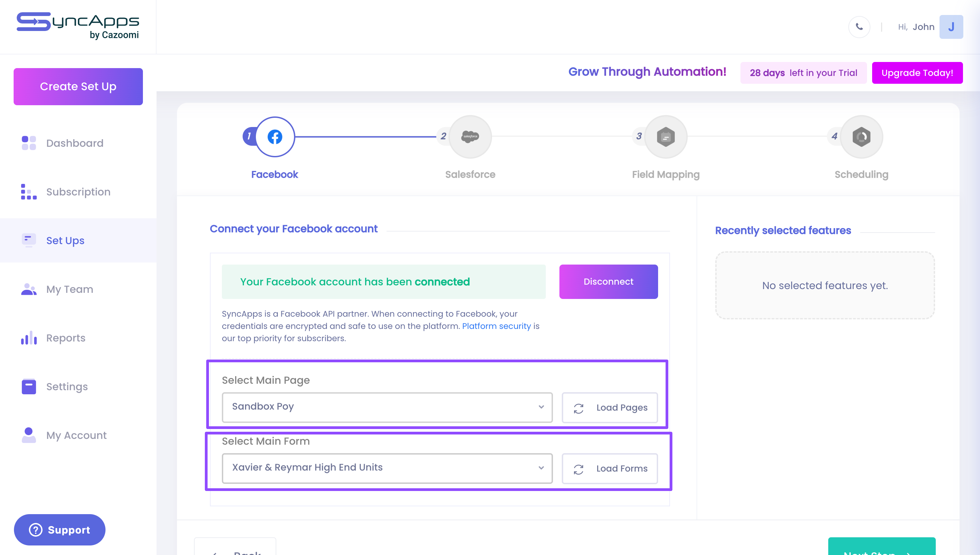Click the Facebook step label

click(275, 174)
